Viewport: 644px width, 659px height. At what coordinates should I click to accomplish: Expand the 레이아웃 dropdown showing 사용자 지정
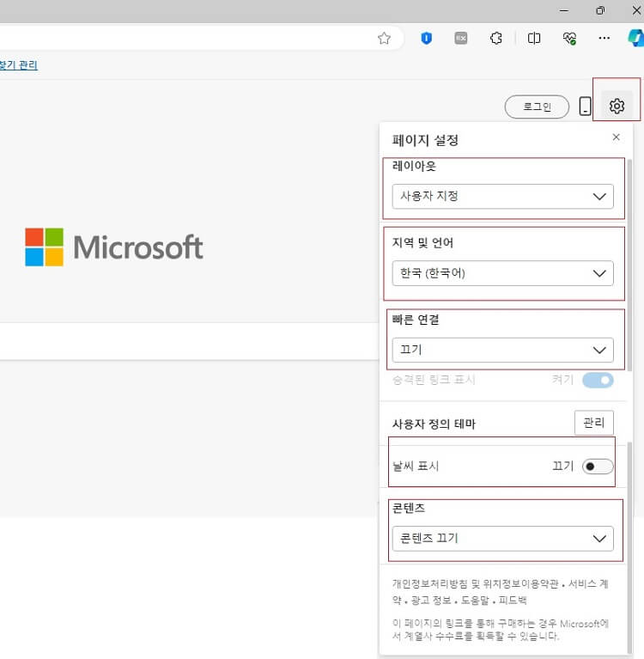(x=502, y=196)
